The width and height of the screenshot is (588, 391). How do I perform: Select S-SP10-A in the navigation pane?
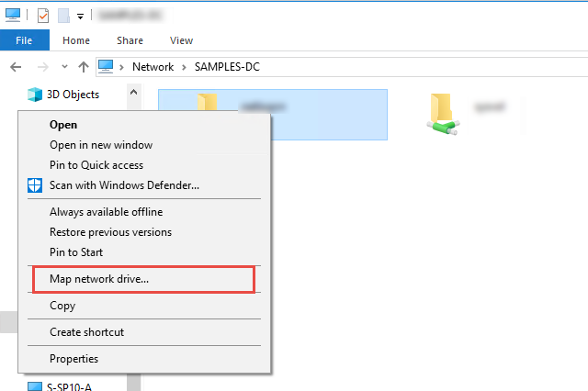[69, 387]
